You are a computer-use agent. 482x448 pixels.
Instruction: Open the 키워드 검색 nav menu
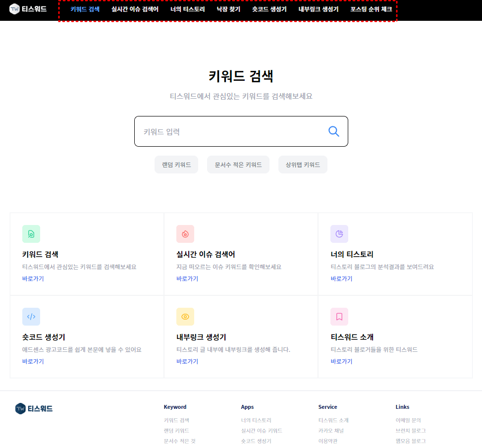pos(85,9)
